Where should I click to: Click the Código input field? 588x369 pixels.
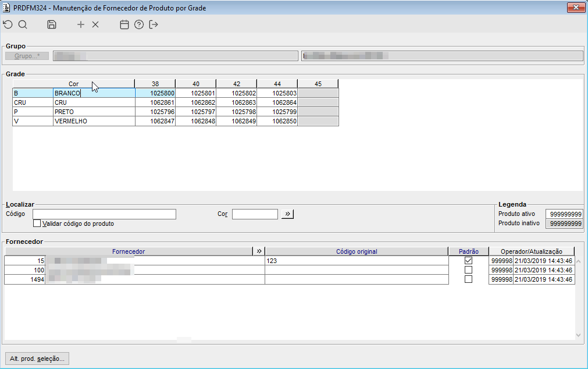coord(104,214)
